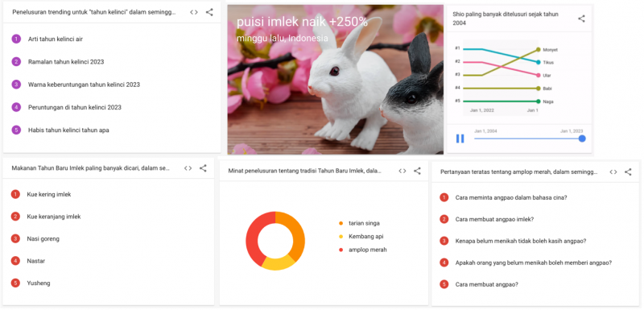Share the amplop merah questions card

point(628,172)
